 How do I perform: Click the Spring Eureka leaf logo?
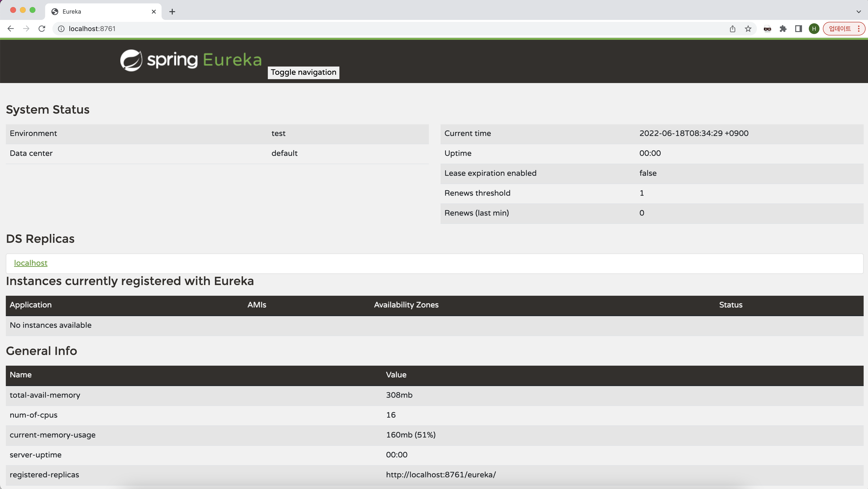click(131, 60)
